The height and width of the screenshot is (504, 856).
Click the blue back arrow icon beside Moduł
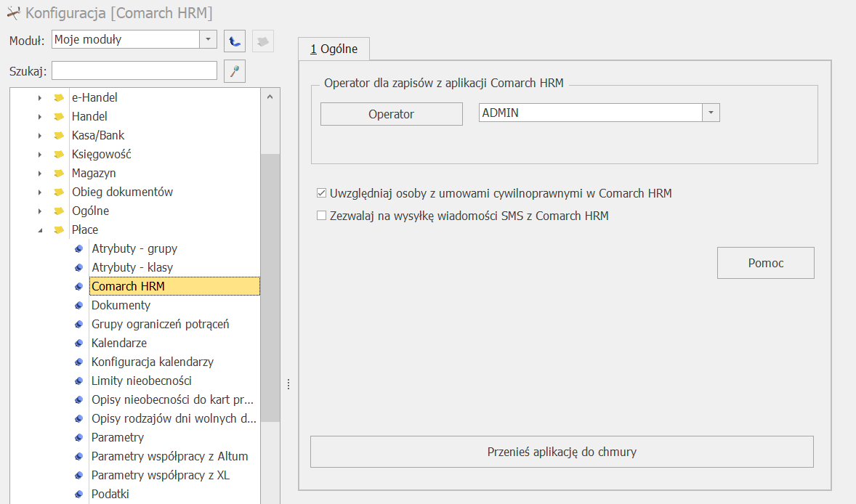pos(235,41)
